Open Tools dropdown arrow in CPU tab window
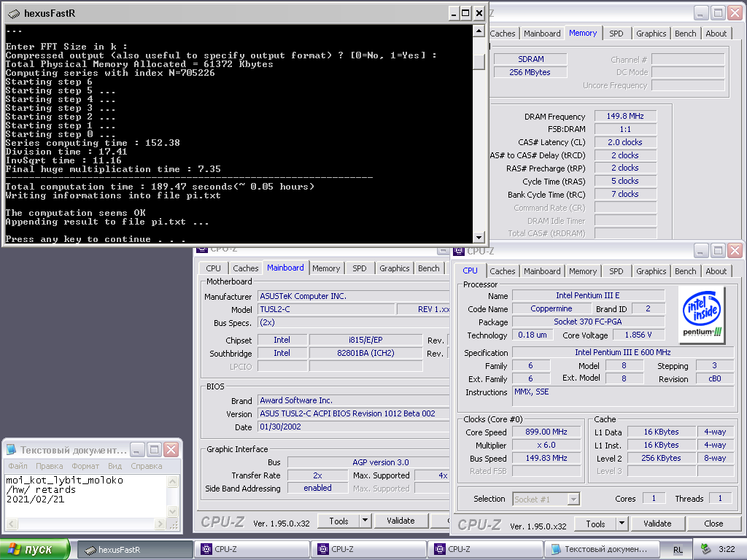This screenshot has width=747, height=560. click(622, 524)
